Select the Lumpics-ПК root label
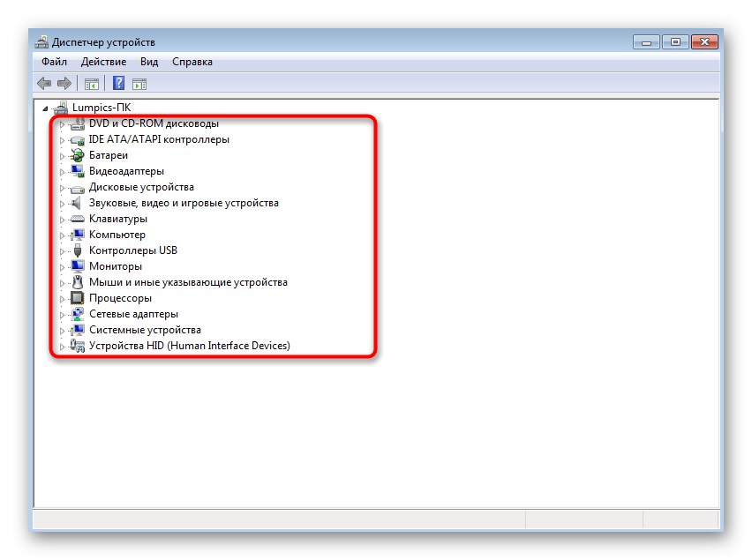This screenshot has width=752, height=560. (102, 108)
